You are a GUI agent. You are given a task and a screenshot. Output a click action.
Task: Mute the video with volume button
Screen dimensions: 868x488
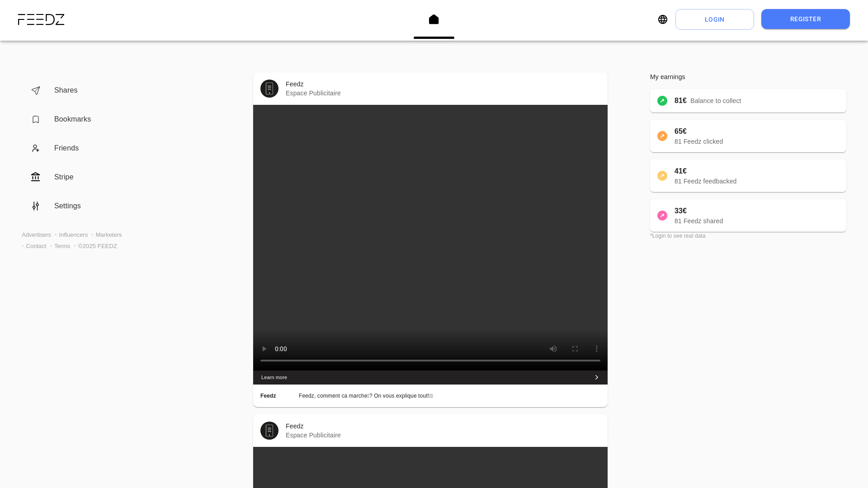pyautogui.click(x=553, y=349)
